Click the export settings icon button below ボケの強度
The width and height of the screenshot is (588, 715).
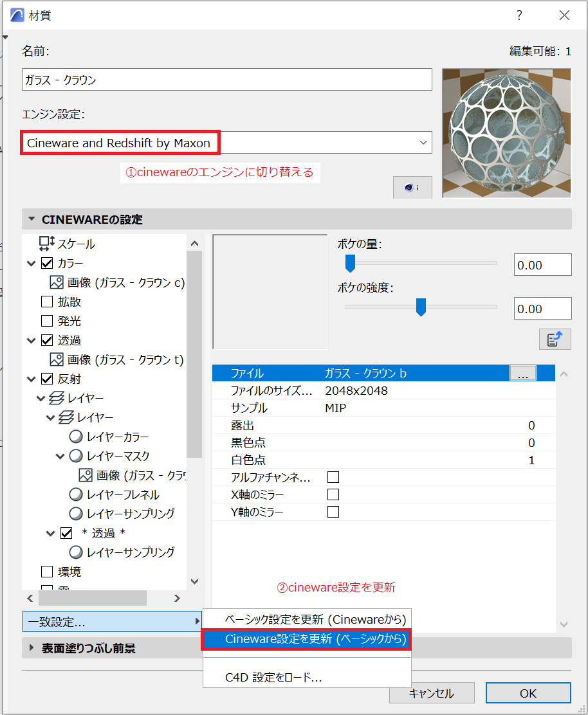click(x=555, y=339)
